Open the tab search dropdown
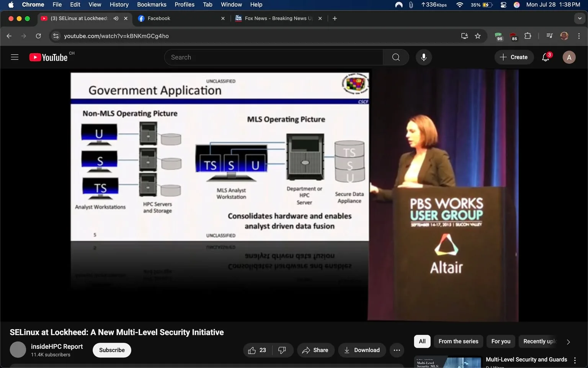This screenshot has width=588, height=368. [x=579, y=18]
